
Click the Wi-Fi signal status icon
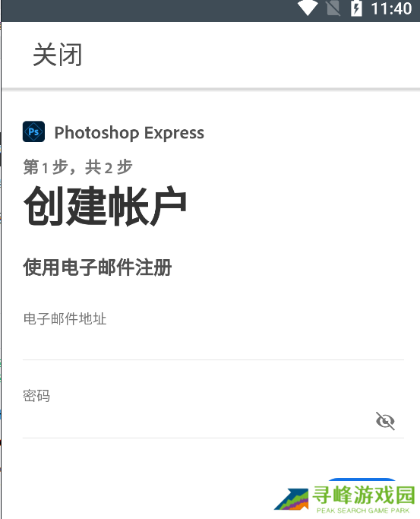[308, 8]
